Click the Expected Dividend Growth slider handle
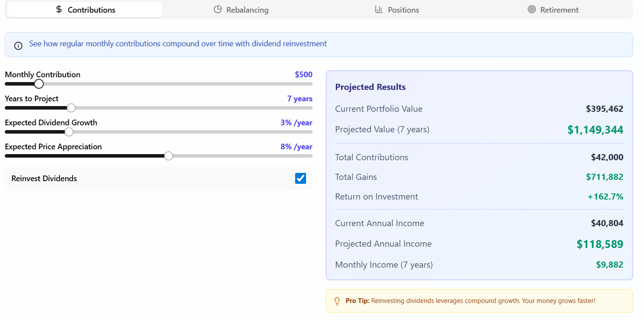 tap(69, 132)
